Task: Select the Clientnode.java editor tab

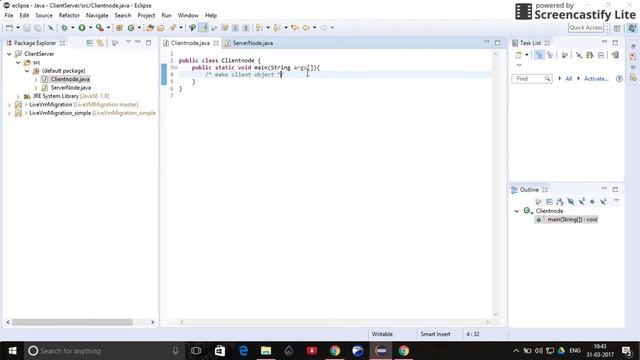Action: pyautogui.click(x=191, y=43)
